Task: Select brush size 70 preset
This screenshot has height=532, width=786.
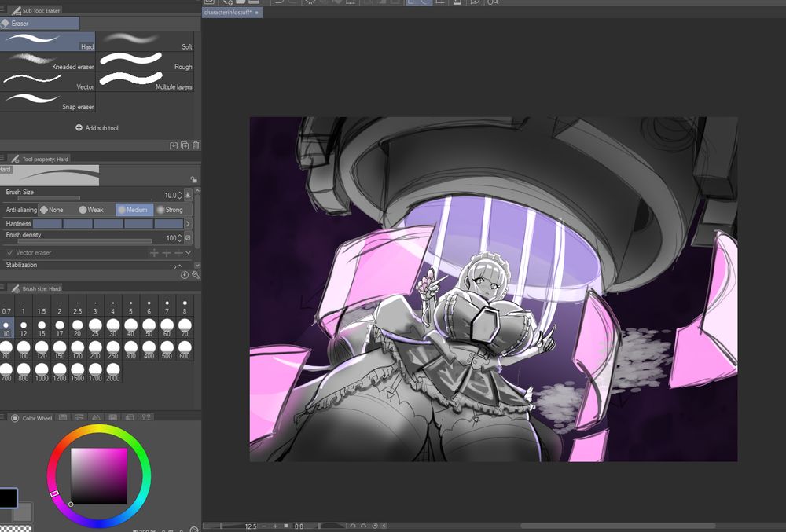Action: pyautogui.click(x=185, y=328)
